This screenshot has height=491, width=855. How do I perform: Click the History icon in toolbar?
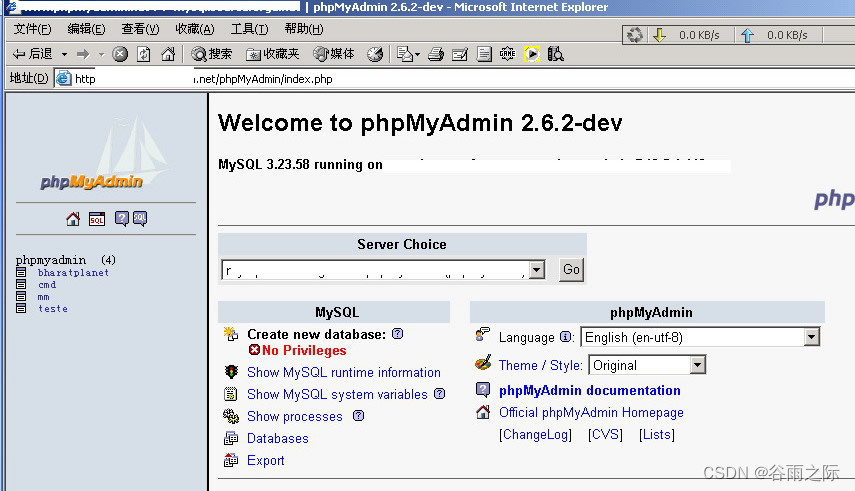coord(375,54)
